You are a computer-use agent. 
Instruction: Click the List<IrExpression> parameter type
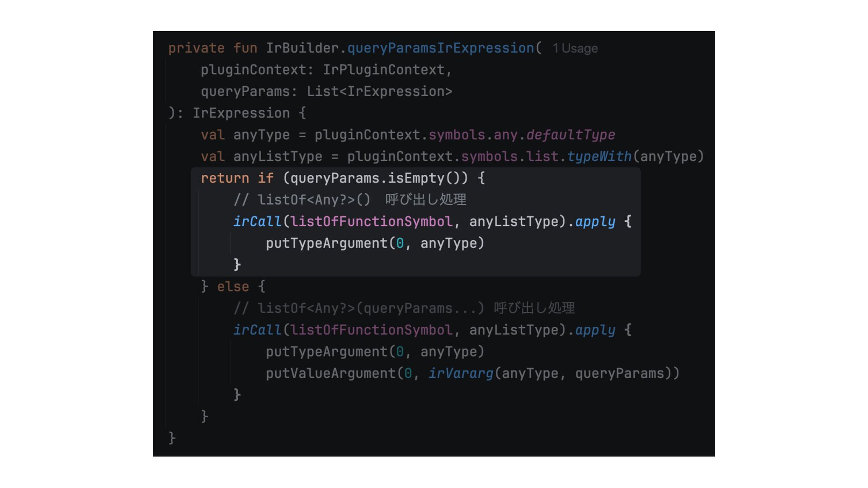(379, 91)
